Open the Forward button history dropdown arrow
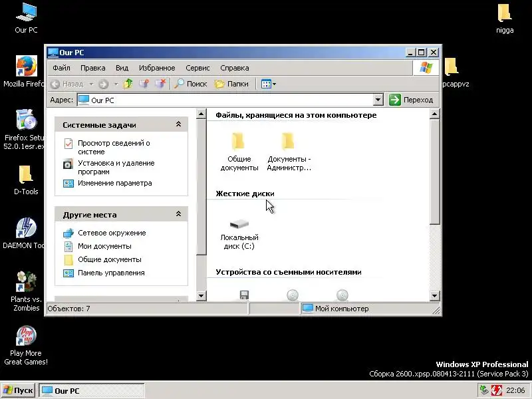 [x=116, y=84]
